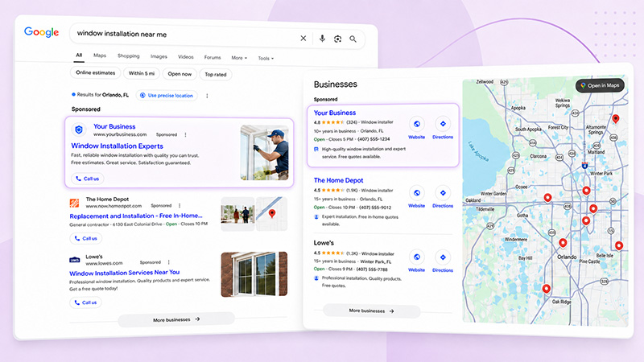Switch to the Maps tab

[x=100, y=56]
